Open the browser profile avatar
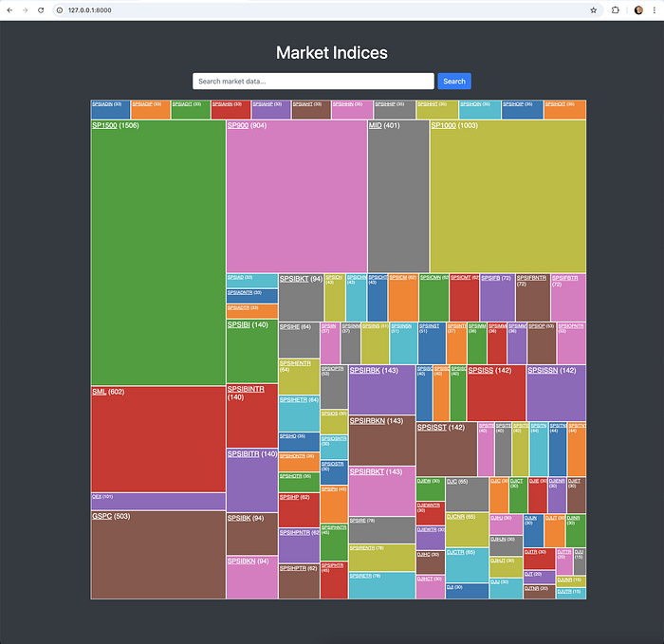The width and height of the screenshot is (664, 644). [638, 10]
